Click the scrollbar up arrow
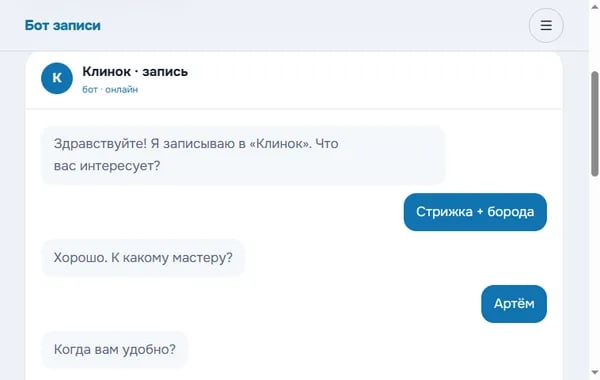 pyautogui.click(x=595, y=7)
